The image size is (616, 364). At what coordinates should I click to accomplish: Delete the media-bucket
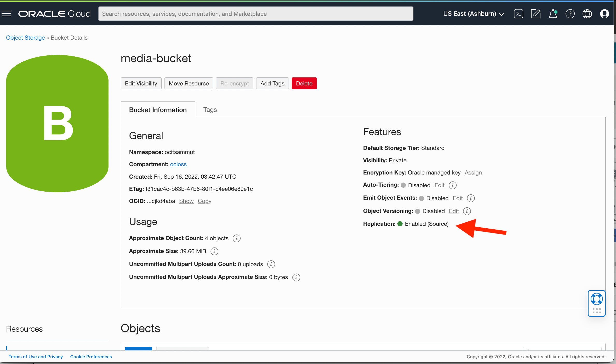[304, 83]
